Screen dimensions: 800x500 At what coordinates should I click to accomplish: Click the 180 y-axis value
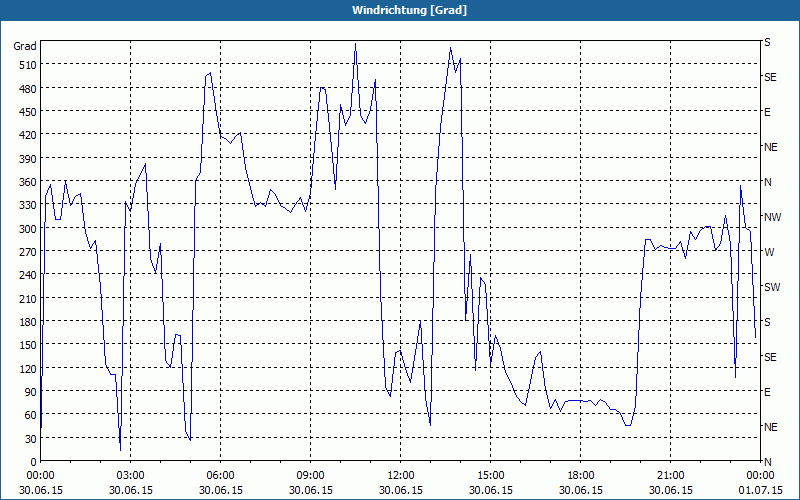28,322
